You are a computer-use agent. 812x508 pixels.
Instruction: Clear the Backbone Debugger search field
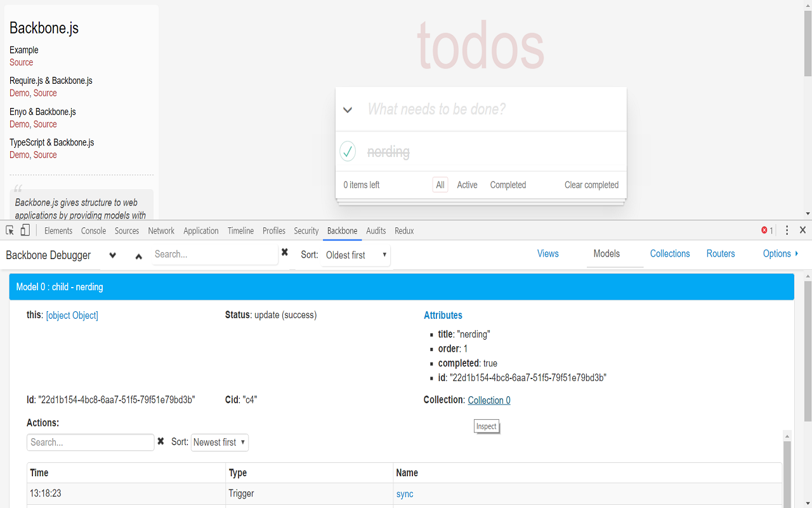pyautogui.click(x=285, y=252)
